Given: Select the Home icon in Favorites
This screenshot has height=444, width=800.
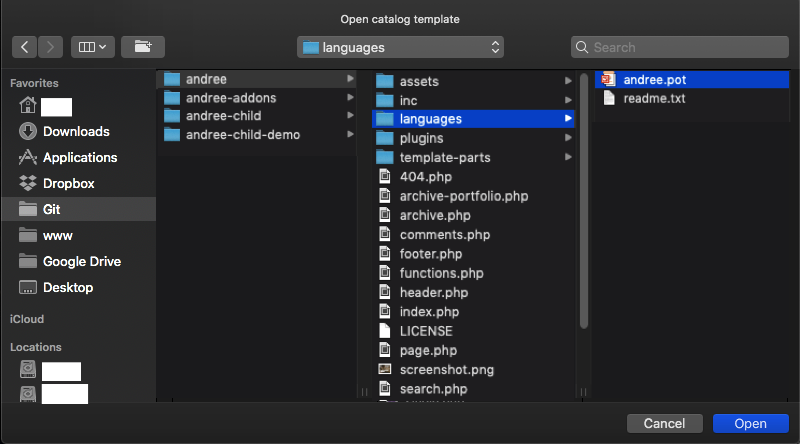Looking at the screenshot, I should tap(28, 105).
